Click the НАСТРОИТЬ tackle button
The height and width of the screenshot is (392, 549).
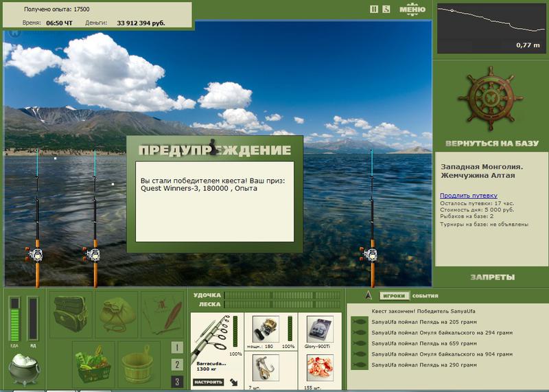pyautogui.click(x=209, y=382)
